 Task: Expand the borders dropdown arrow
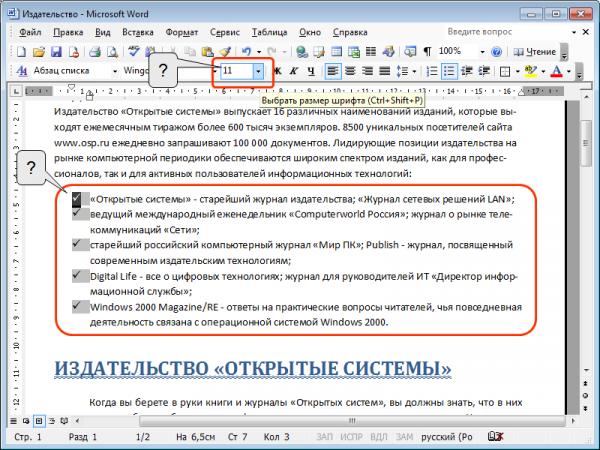(517, 71)
